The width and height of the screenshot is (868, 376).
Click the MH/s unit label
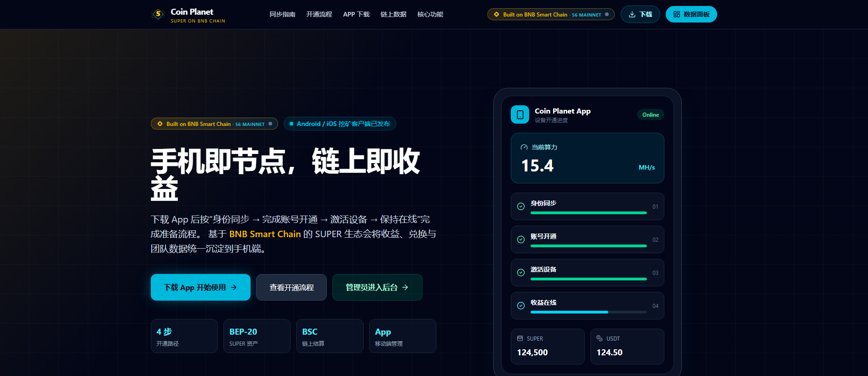[x=646, y=167]
